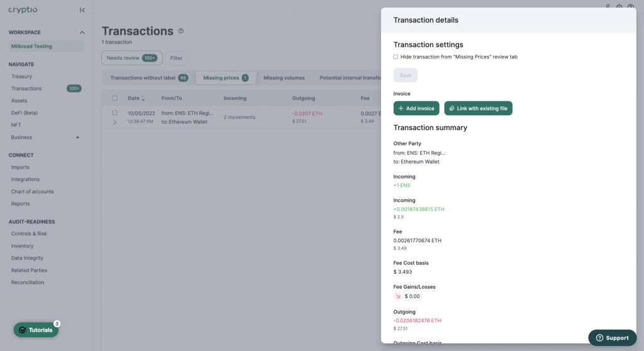Screen dimensions: 644x351
Task: Open the settings gear icon in header
Action: pos(619,7)
